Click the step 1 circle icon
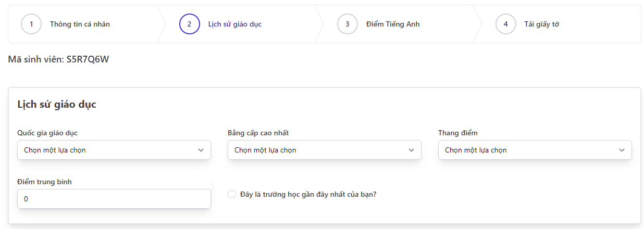 (x=31, y=24)
